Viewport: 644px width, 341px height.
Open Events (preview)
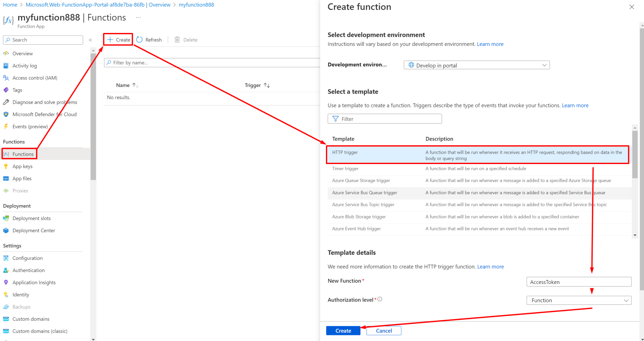(x=30, y=127)
